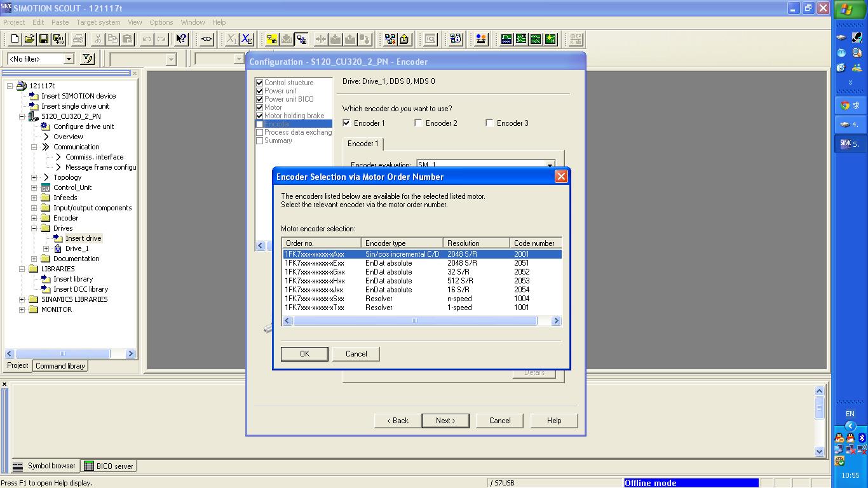Click the green icon with yellow star
The height and width of the screenshot is (488, 868).
(x=550, y=39)
